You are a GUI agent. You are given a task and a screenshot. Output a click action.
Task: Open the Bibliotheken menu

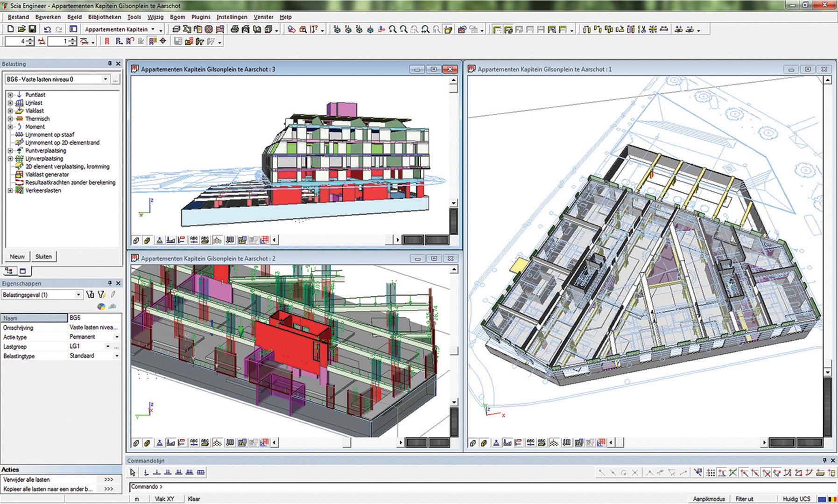[105, 17]
